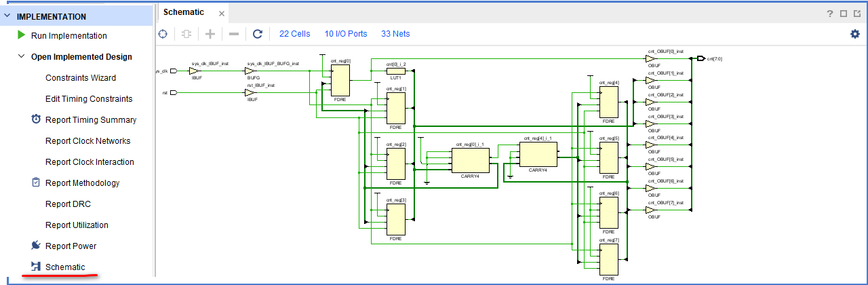This screenshot has width=868, height=285.
Task: Select the Schematic tab
Action: [183, 12]
